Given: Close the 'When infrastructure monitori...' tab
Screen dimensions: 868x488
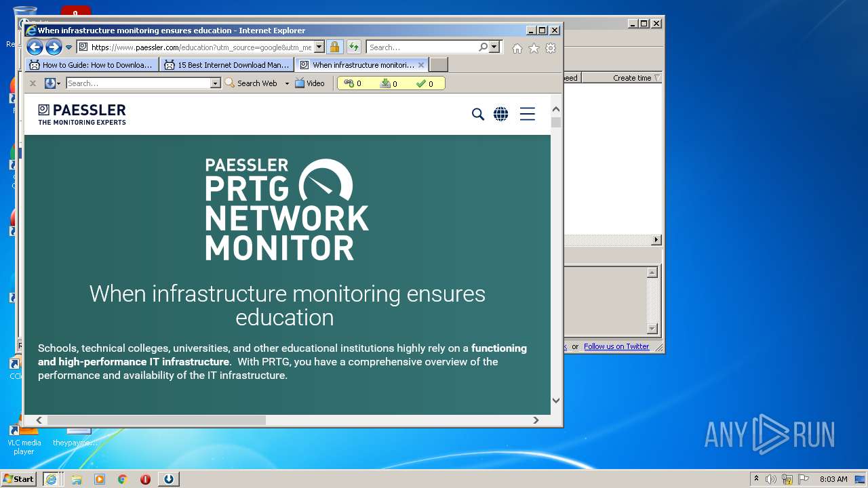Looking at the screenshot, I should coord(421,65).
